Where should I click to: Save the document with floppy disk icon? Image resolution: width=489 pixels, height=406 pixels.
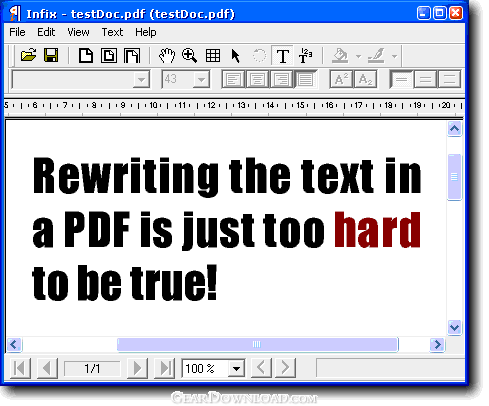tap(51, 55)
